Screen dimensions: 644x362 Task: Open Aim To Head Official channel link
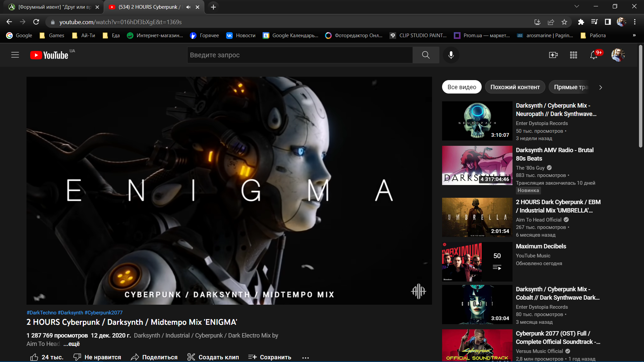[x=538, y=220]
